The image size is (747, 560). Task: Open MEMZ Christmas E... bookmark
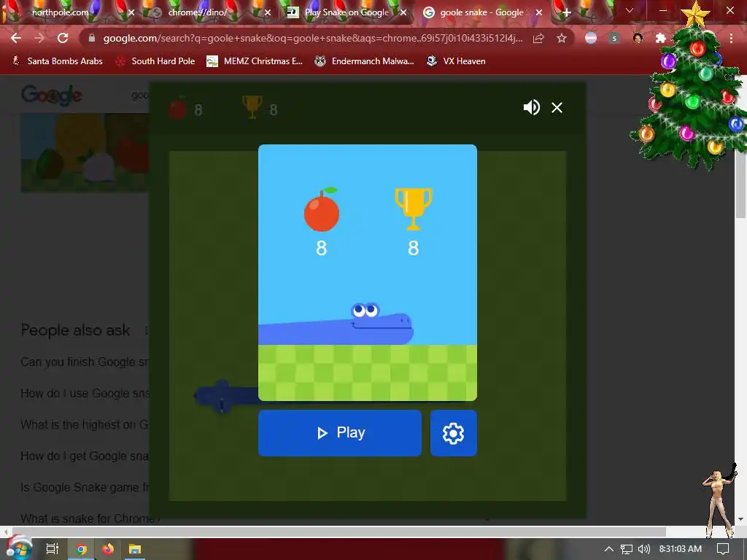pyautogui.click(x=255, y=61)
